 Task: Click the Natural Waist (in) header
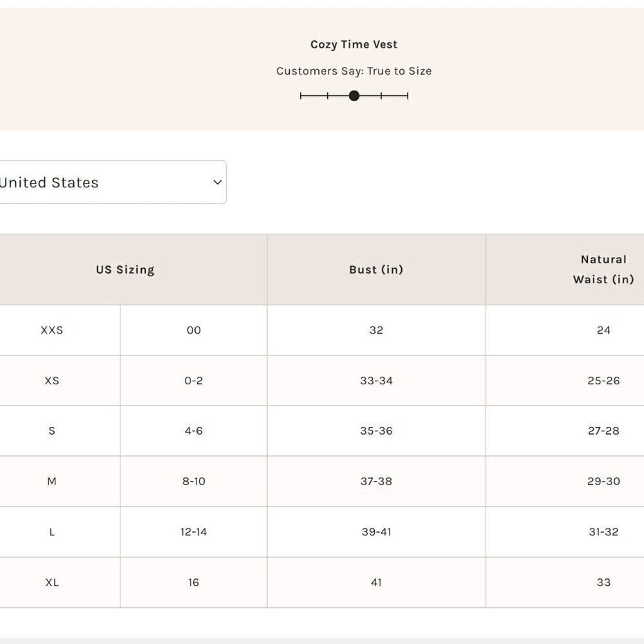[603, 269]
